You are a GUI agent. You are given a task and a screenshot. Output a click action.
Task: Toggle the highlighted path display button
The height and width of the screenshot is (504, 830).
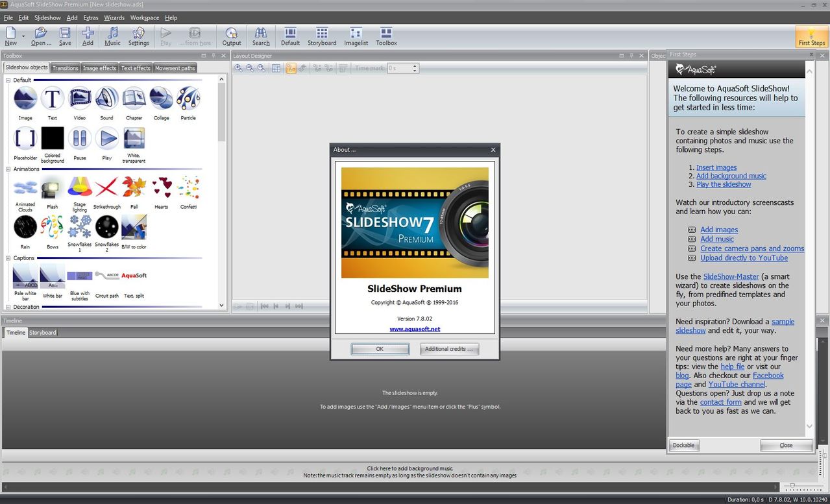pyautogui.click(x=291, y=68)
